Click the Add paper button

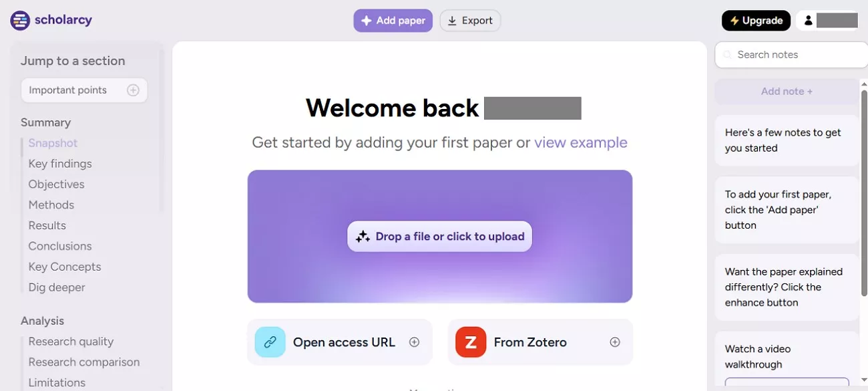click(393, 21)
